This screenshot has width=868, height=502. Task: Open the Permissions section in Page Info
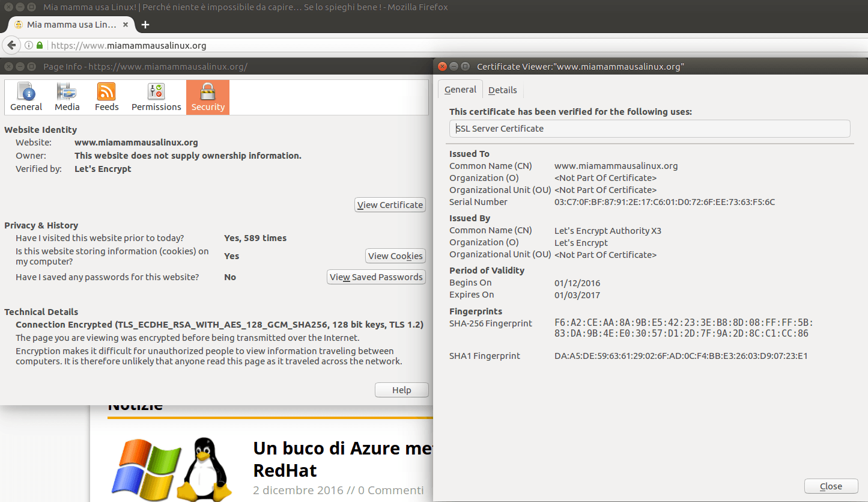[156, 97]
